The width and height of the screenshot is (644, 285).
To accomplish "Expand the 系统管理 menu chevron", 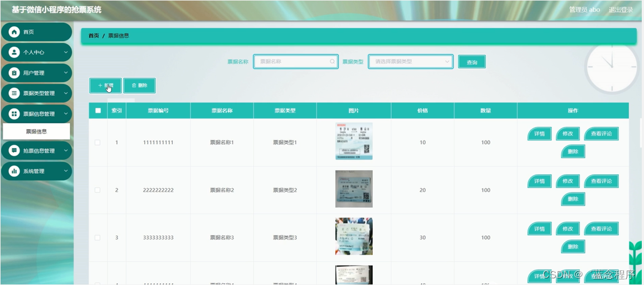I will point(66,171).
